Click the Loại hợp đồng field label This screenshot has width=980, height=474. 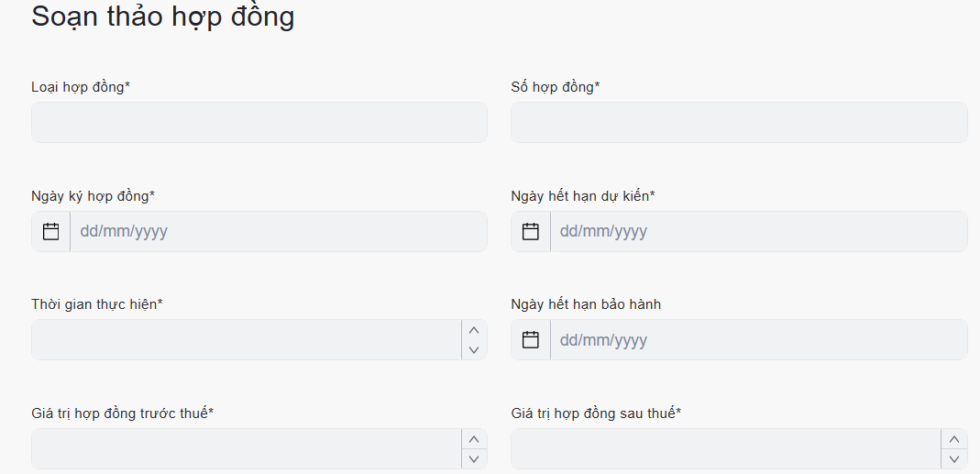81,87
